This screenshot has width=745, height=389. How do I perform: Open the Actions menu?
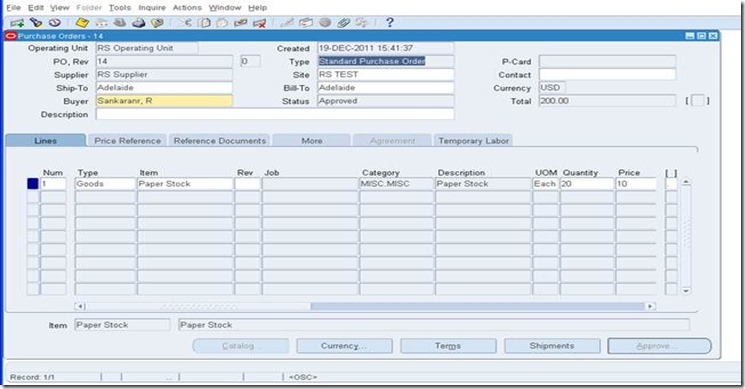[x=187, y=8]
